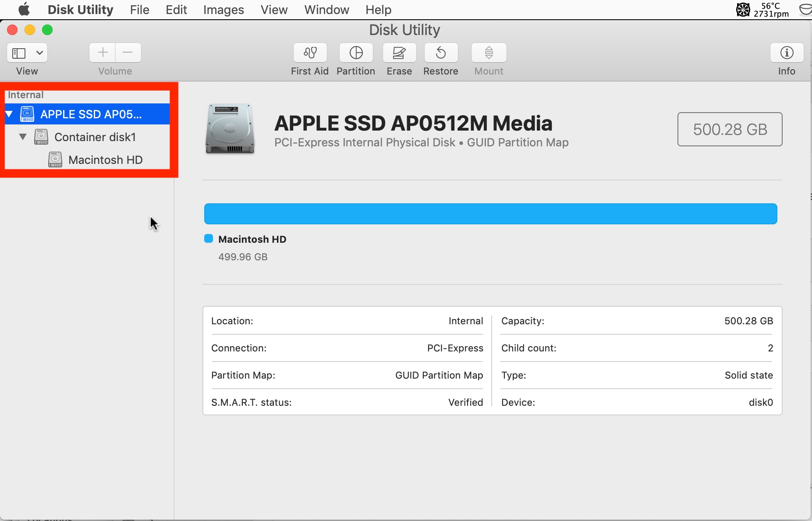Click the blue Macintosh HD legend square

tap(209, 238)
